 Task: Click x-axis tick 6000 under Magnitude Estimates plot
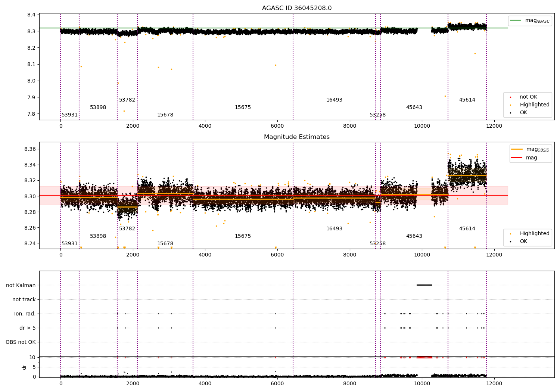coord(277,255)
